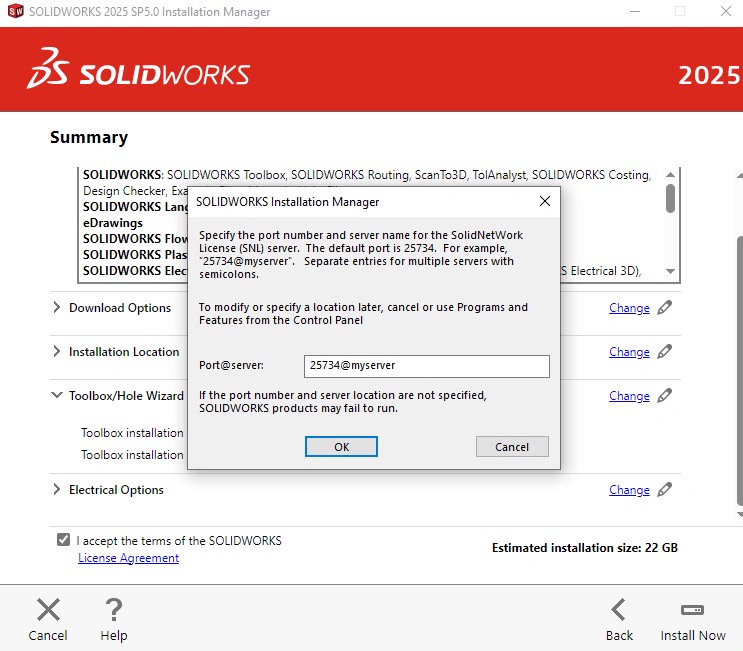Image resolution: width=743 pixels, height=651 pixels.
Task: Click the SW icon in title bar
Action: (x=16, y=11)
